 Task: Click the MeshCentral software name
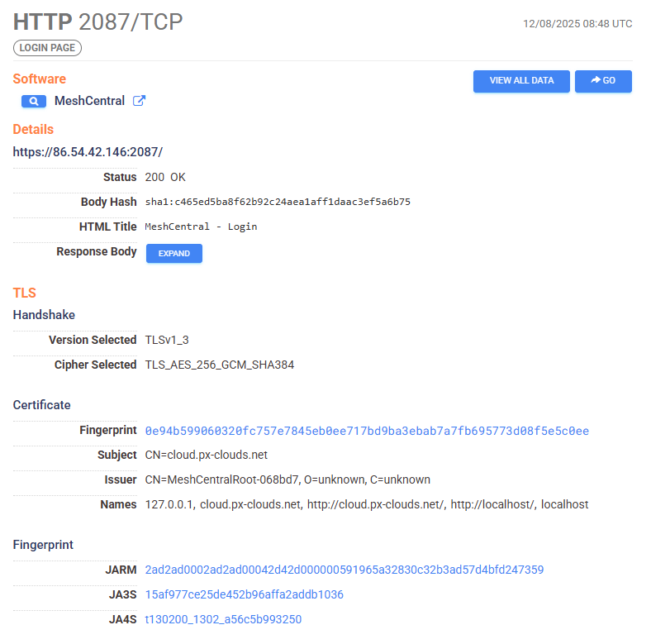89,101
